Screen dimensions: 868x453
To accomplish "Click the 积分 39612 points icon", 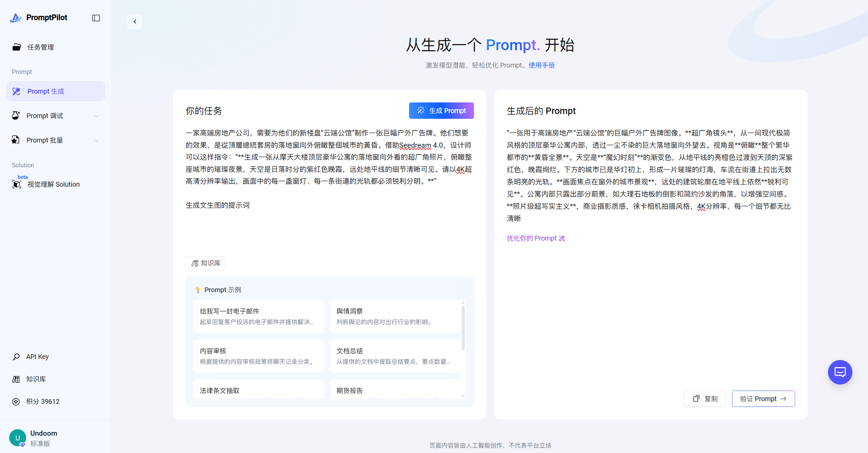I will point(16,401).
